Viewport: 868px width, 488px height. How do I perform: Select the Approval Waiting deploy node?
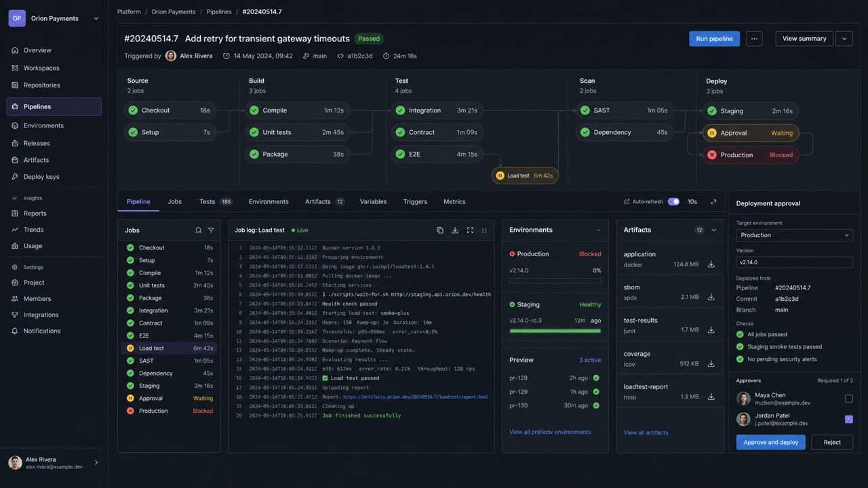click(751, 134)
